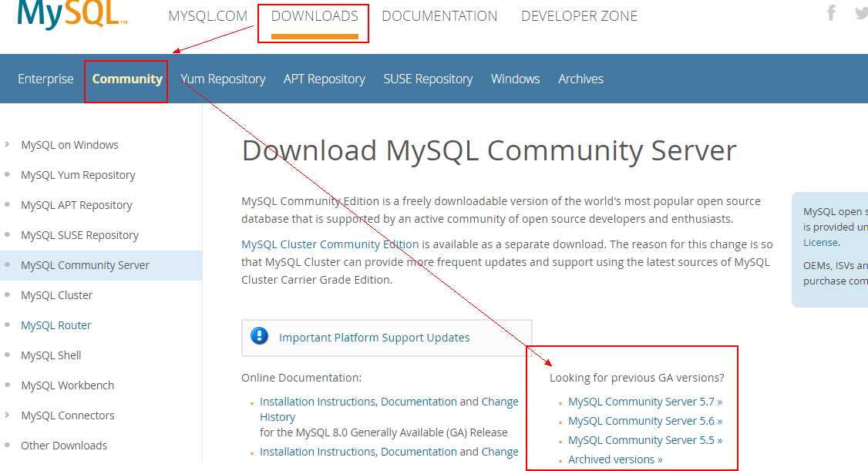Open the Yum Repository menu item
Image resolution: width=868 pixels, height=471 pixels.
[223, 79]
